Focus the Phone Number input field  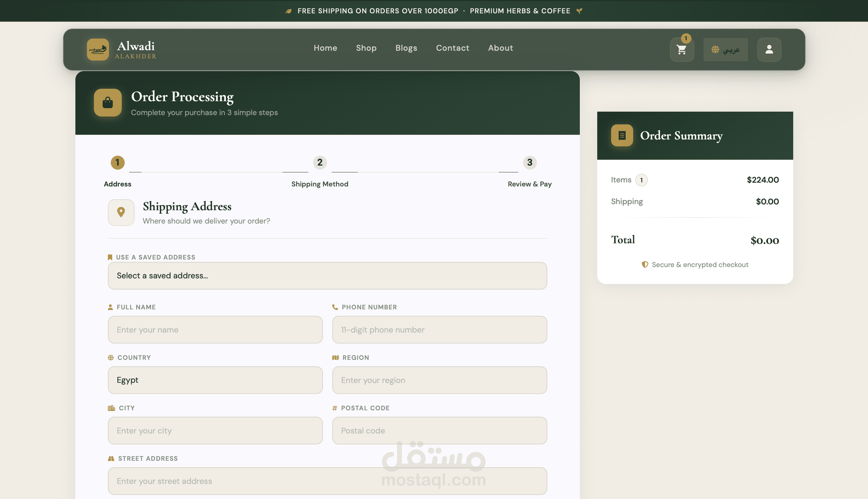[439, 330]
